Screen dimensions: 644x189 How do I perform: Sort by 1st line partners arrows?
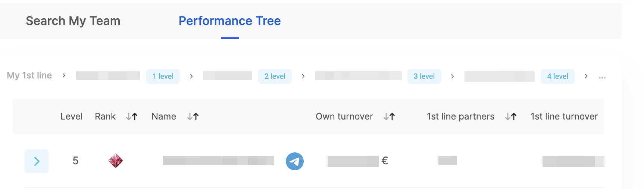pyautogui.click(x=511, y=117)
